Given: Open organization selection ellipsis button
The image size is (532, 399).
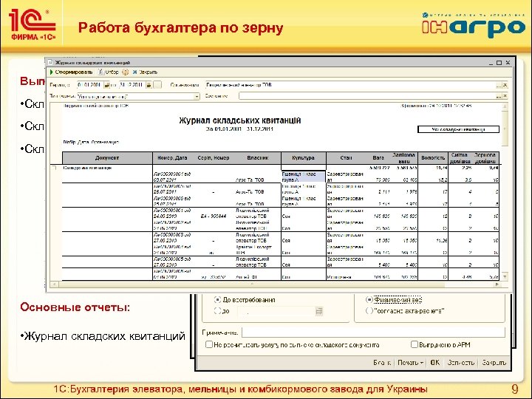Looking at the screenshot, I should pos(499,85).
